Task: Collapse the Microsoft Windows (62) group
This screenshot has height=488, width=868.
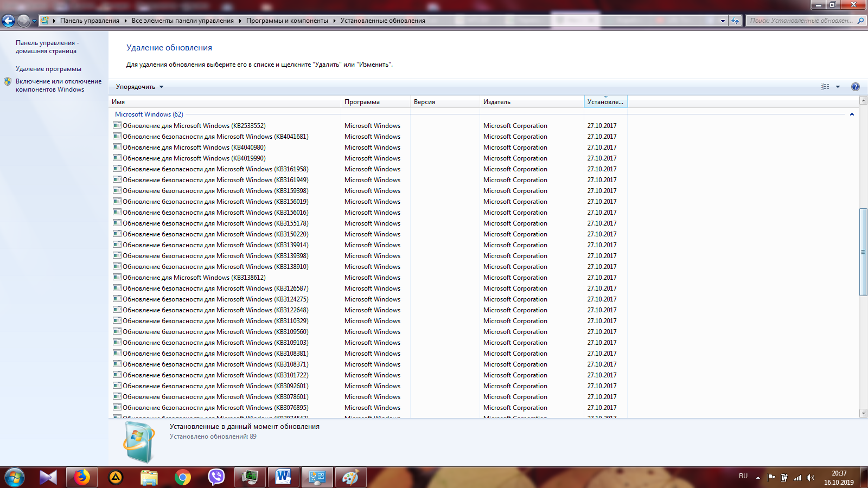Action: tap(852, 114)
